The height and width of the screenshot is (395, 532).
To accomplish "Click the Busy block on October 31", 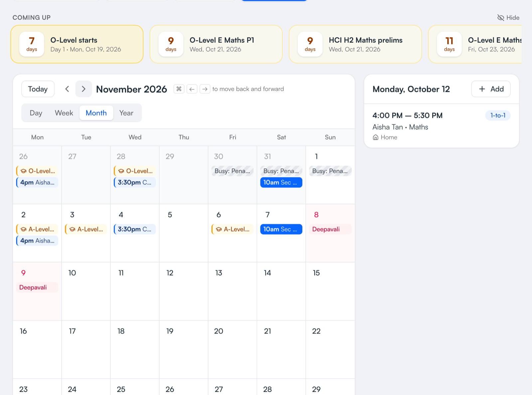I will pos(281,171).
